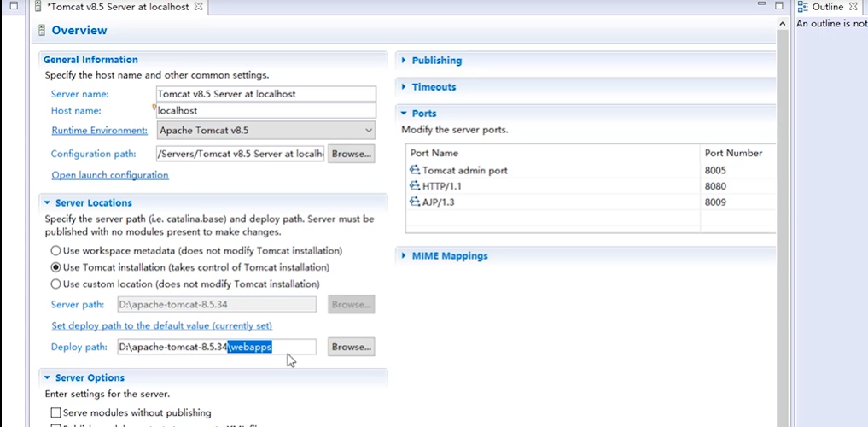Screen dimensions: 868x427
Task: Click Browse next to Configuration path
Action: (351, 154)
